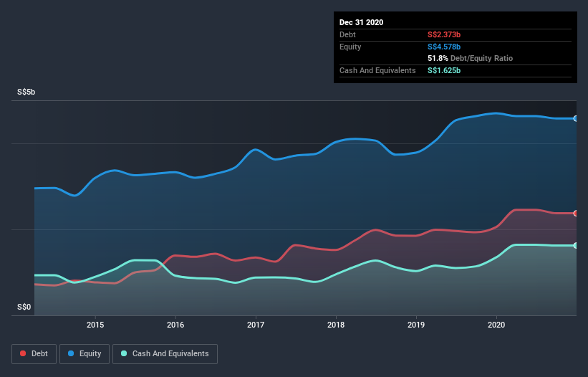Toggle the Cash And Equivalents legend button

(x=165, y=354)
